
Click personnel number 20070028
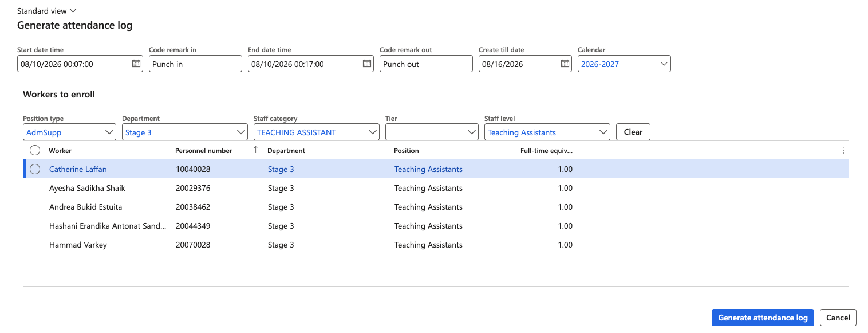pyautogui.click(x=193, y=245)
